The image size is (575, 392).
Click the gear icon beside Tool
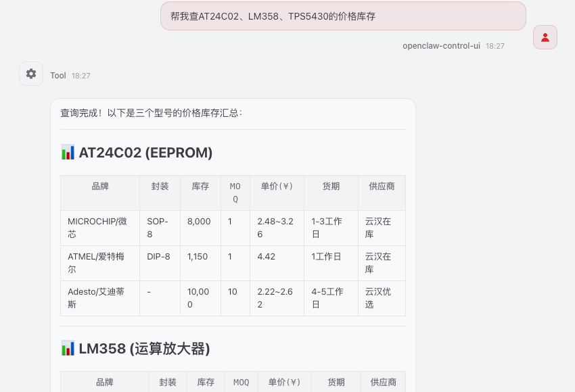(31, 74)
